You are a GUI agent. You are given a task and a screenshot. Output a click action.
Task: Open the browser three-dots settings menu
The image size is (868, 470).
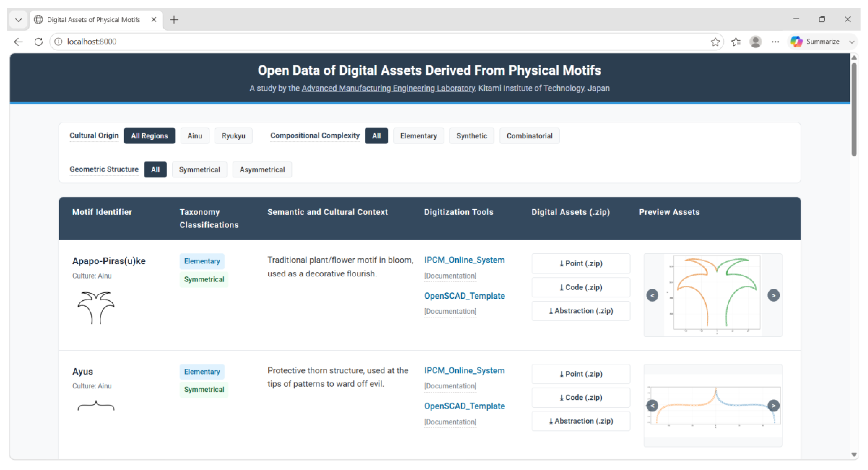(775, 42)
